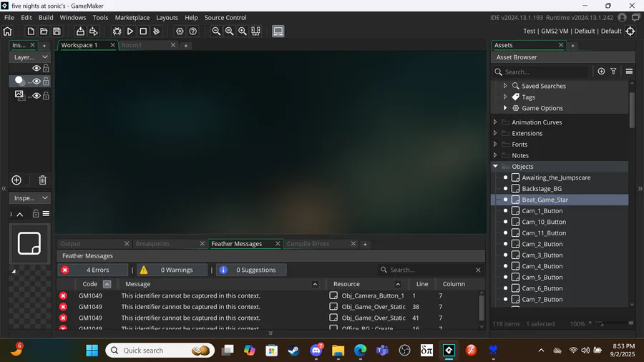Toggle lock on the instances layer
Viewport: 644px width, 362px height.
point(46,82)
